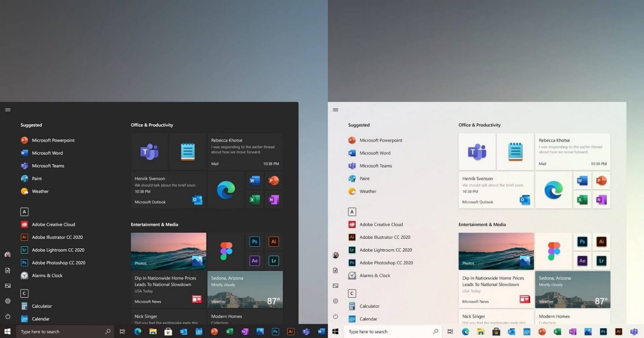Open the Alarms & Clock app

tap(47, 276)
